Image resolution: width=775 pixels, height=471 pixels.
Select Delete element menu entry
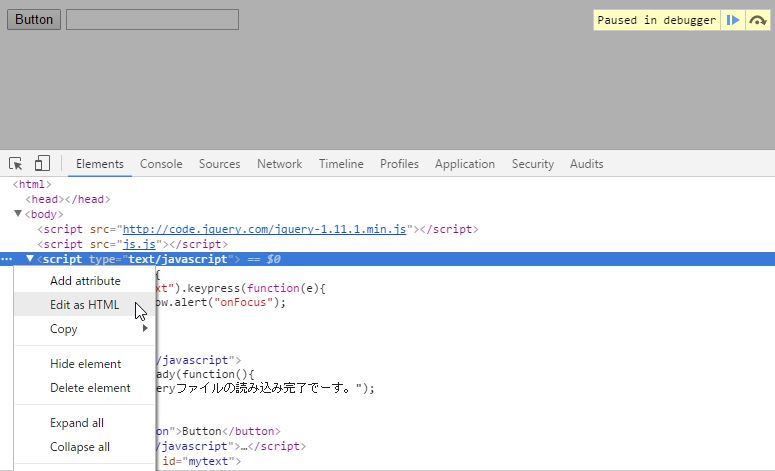pyautogui.click(x=85, y=387)
